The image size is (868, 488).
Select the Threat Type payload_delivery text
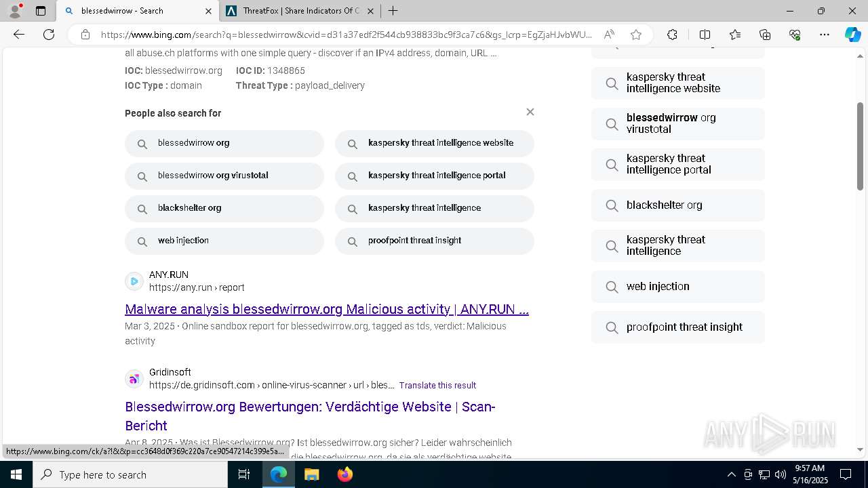(330, 85)
